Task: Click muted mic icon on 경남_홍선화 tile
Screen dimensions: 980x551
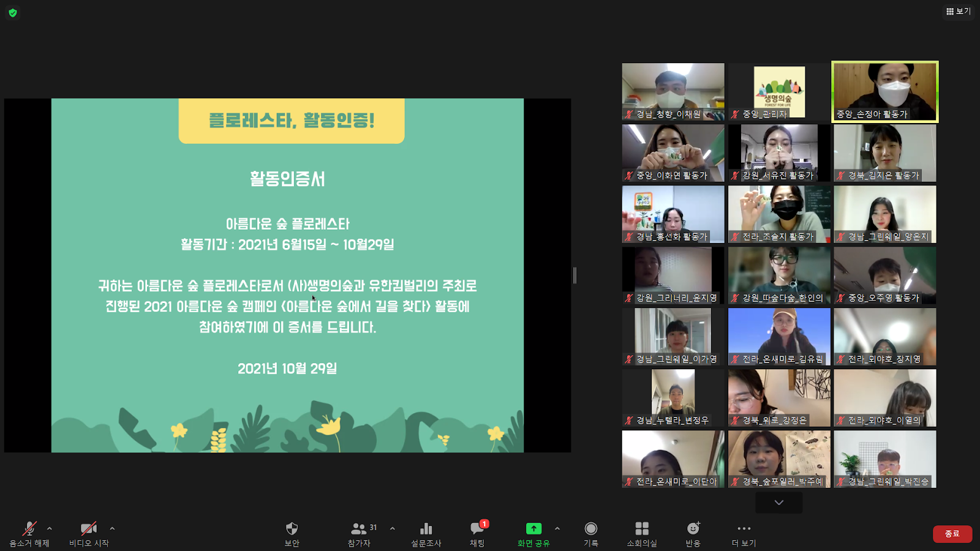Action: point(629,237)
